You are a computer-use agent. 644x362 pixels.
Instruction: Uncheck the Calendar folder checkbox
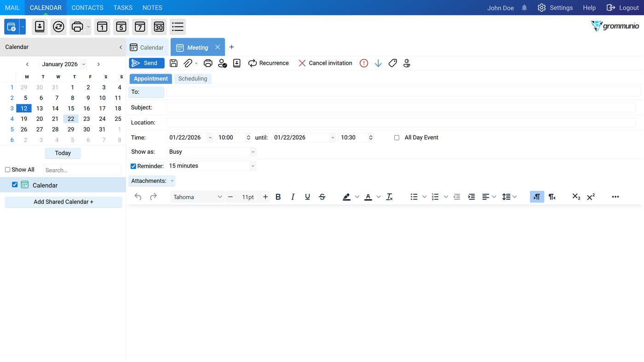[x=15, y=185]
